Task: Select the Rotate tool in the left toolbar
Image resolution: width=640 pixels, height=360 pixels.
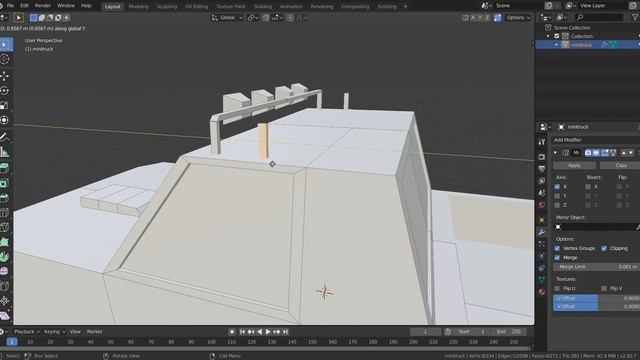Action: pos(5,91)
